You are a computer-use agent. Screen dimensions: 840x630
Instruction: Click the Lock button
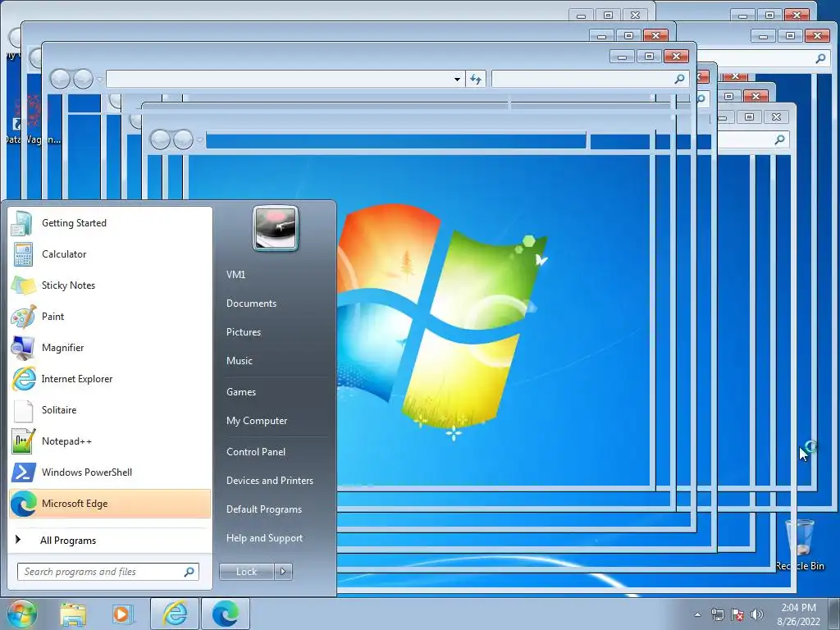click(x=246, y=572)
